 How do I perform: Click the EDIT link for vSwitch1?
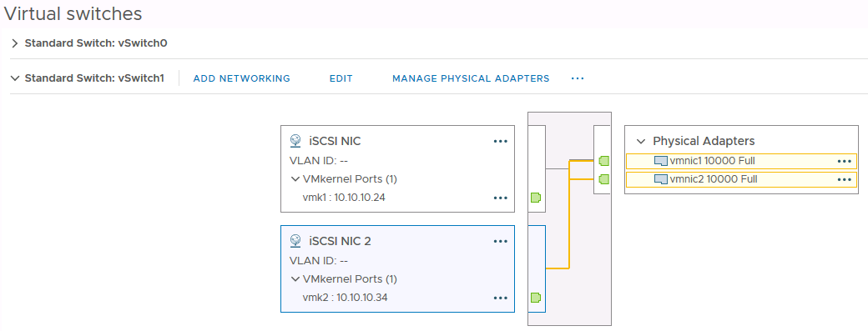(x=341, y=78)
